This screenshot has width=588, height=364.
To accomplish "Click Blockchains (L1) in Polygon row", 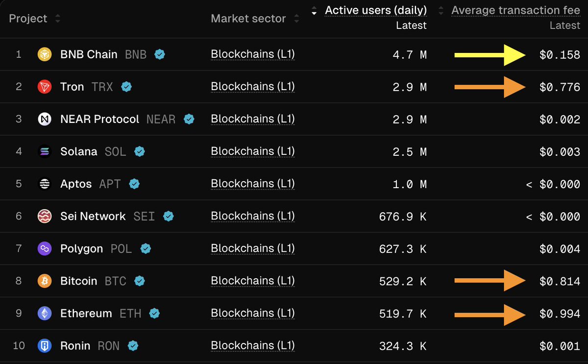I will tap(253, 248).
